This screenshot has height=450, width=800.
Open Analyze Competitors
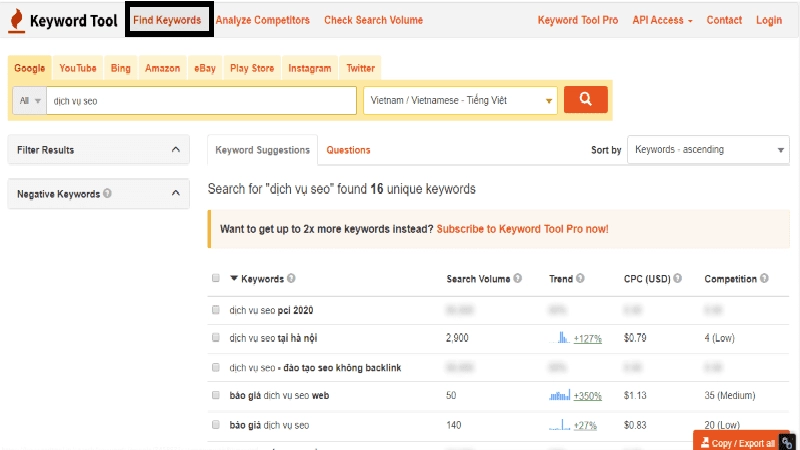(x=262, y=20)
